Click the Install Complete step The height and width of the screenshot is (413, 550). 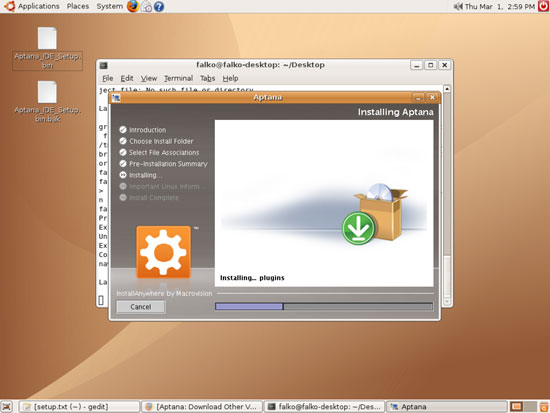(154, 198)
